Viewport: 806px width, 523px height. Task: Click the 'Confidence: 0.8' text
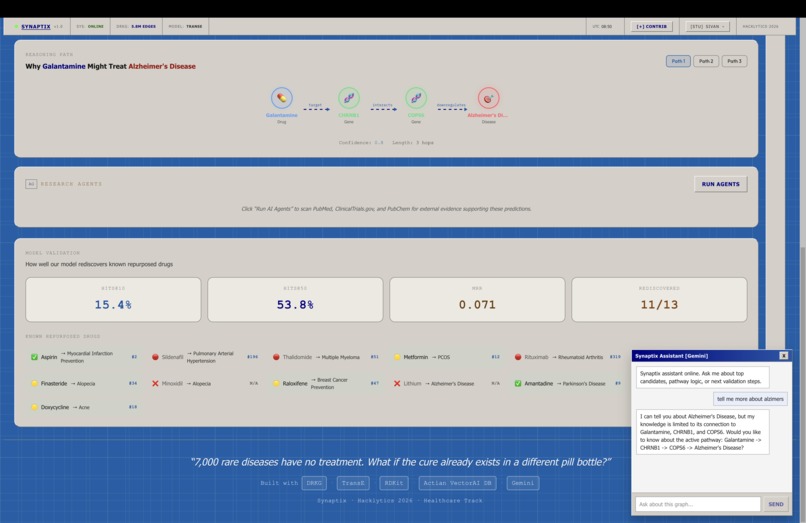click(x=361, y=142)
